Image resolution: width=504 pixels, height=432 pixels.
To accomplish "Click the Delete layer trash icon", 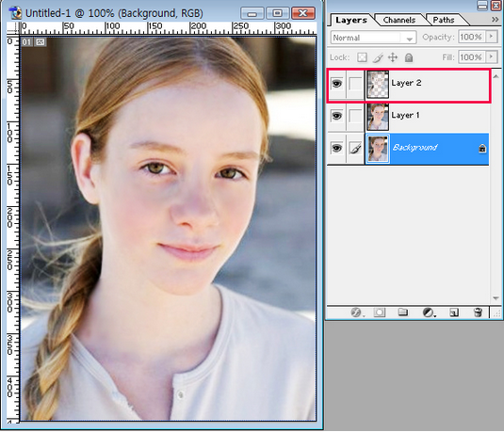I will pyautogui.click(x=478, y=312).
